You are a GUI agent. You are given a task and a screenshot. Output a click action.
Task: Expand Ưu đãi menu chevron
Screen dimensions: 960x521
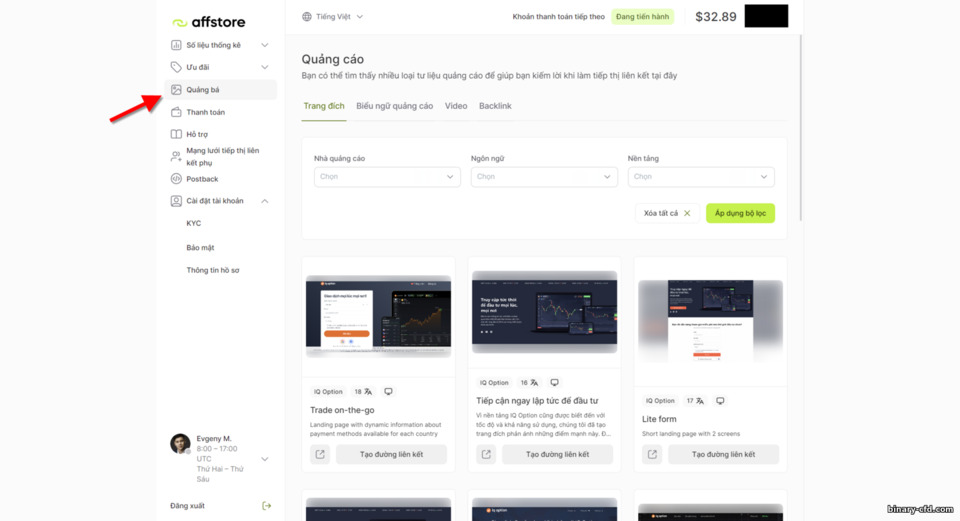point(264,67)
